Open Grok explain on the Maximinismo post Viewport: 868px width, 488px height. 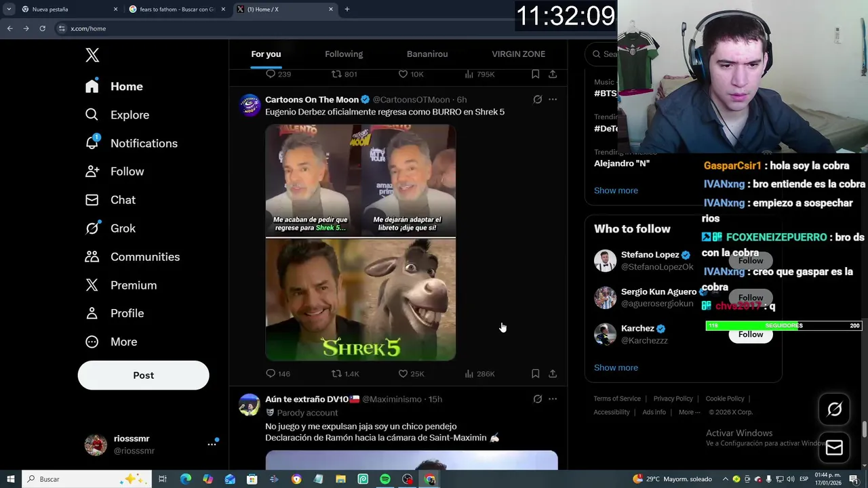[x=537, y=399]
